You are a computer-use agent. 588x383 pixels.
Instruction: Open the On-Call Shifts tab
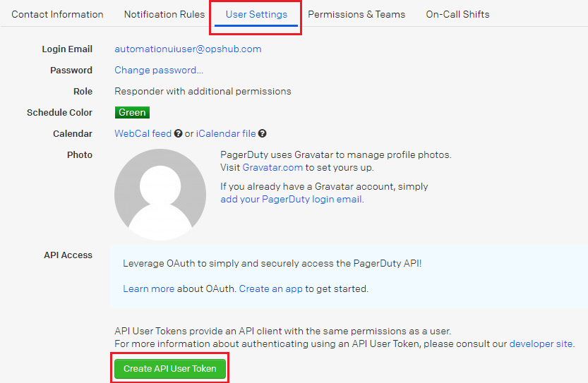(457, 14)
